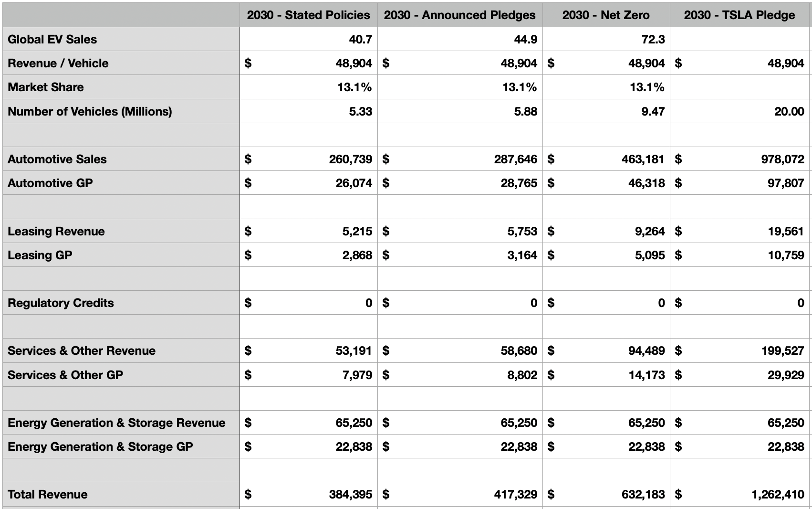Viewport: 812px width, 509px height.
Task: Select the 978,072 automotive sales cell
Action: coord(739,159)
